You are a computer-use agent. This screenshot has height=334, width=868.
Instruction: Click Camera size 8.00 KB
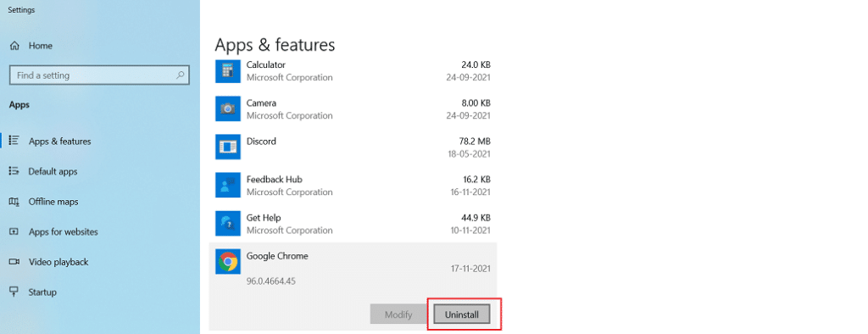pos(476,103)
